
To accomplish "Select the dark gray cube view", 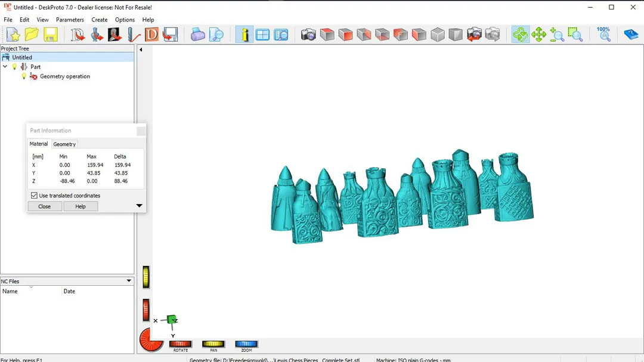I will [x=456, y=35].
